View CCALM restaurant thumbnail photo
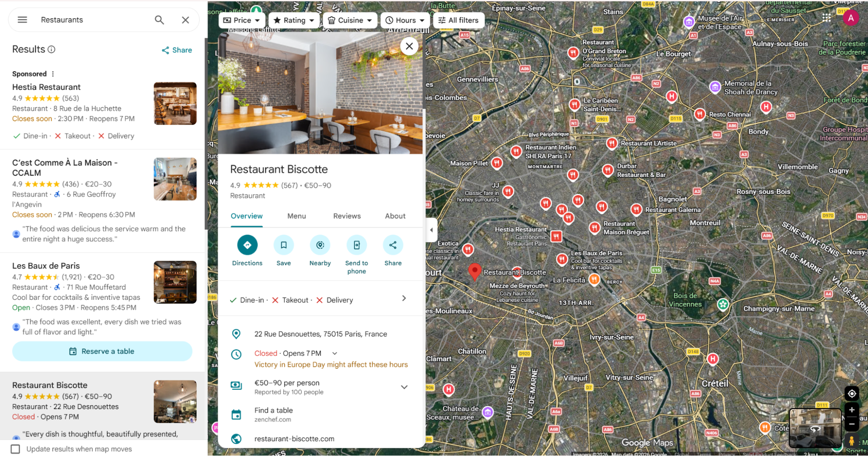 tap(175, 179)
